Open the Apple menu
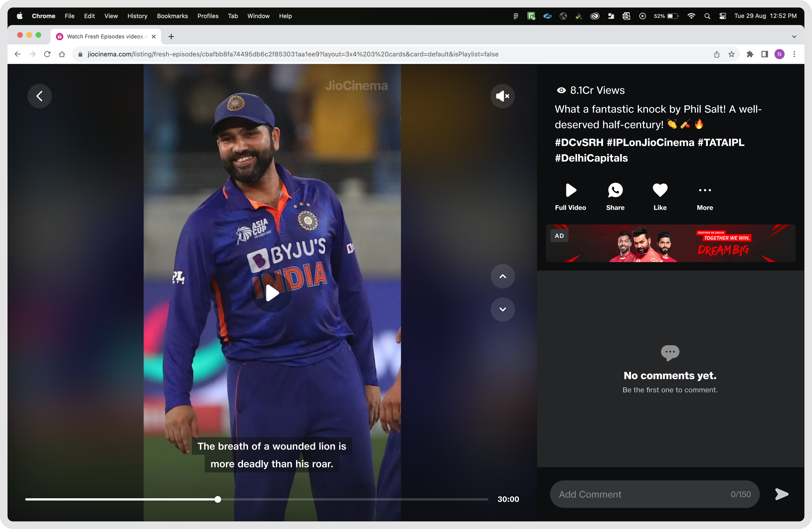812x529 pixels. [20, 16]
